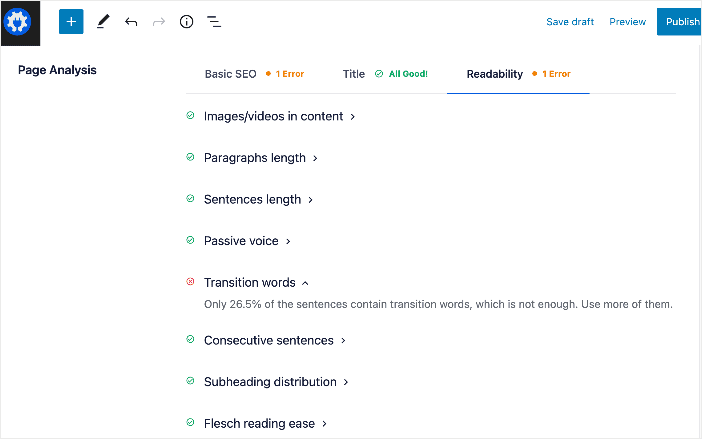702x439 pixels.
Task: Expand the Paragraphs length chevron
Action: (315, 158)
